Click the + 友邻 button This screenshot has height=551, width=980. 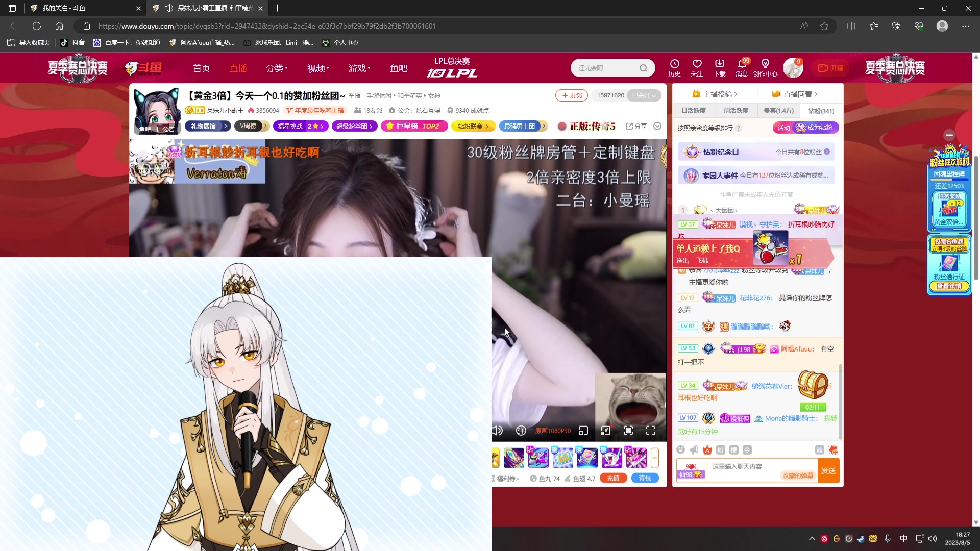(x=572, y=95)
